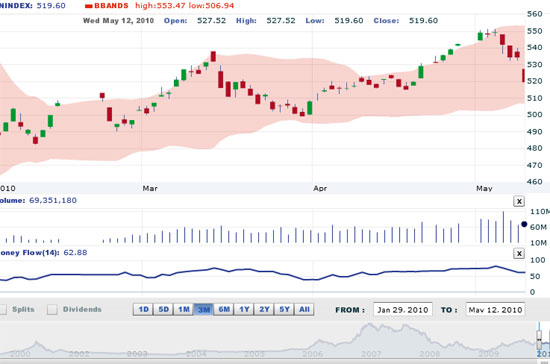This screenshot has width=550, height=364.
Task: Select the 6M time range
Action: (224, 309)
